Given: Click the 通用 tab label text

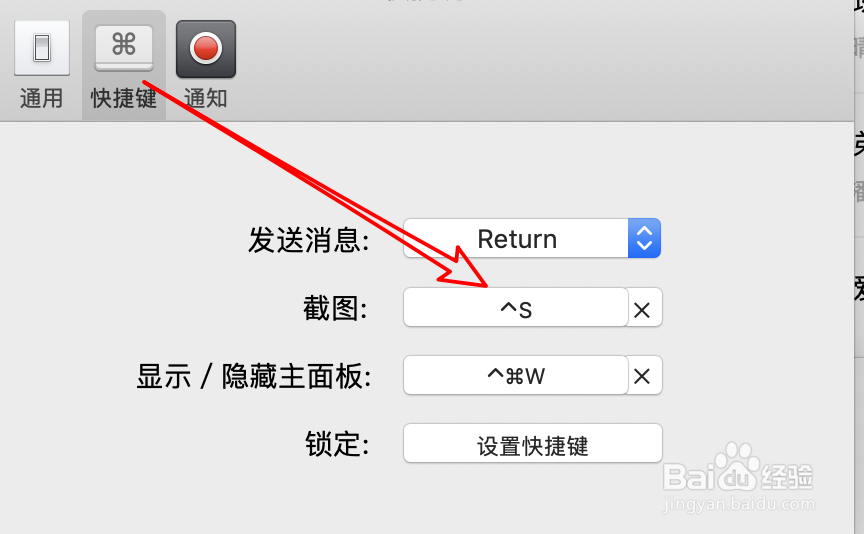Looking at the screenshot, I should (x=41, y=99).
